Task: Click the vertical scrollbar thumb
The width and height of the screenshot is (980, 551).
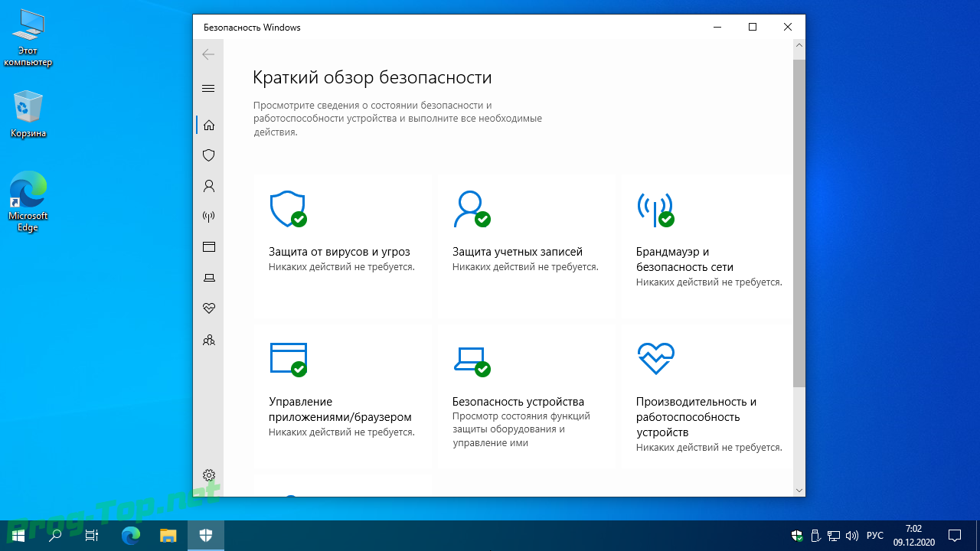Action: (799, 222)
